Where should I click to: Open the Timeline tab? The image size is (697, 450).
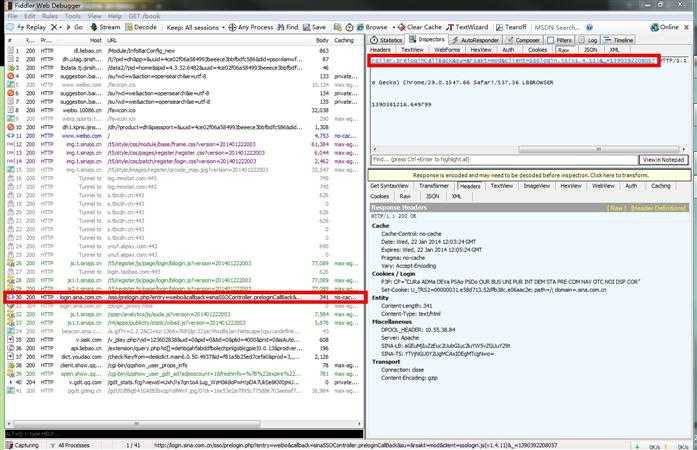[618, 40]
